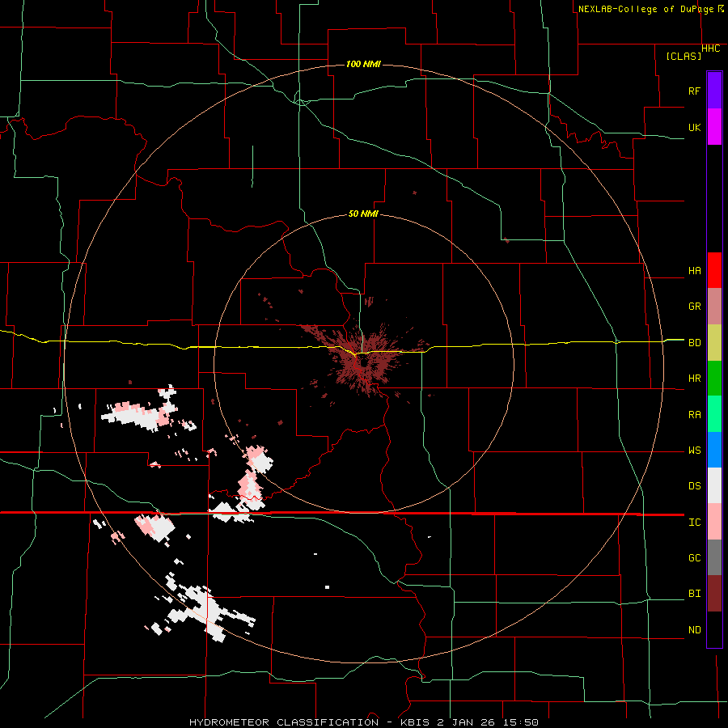Image resolution: width=728 pixels, height=728 pixels.
Task: Click the DS white legend swatch
Action: (x=714, y=485)
